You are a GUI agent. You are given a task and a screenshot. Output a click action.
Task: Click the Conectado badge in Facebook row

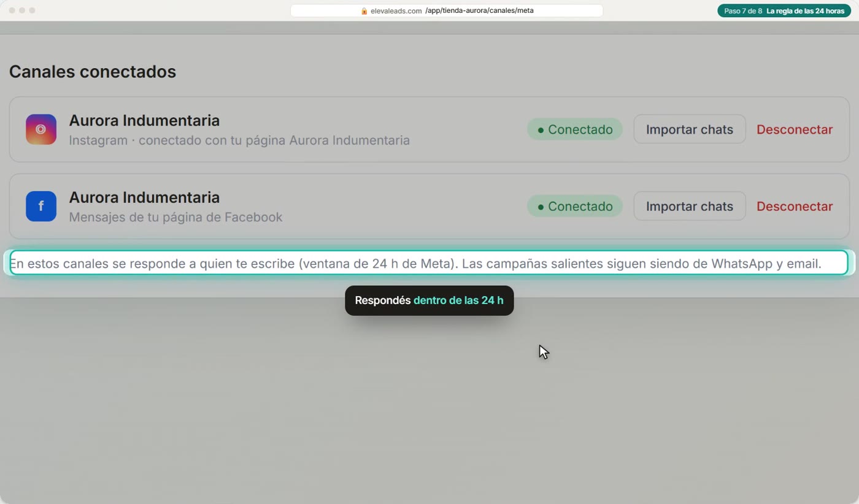click(x=575, y=206)
